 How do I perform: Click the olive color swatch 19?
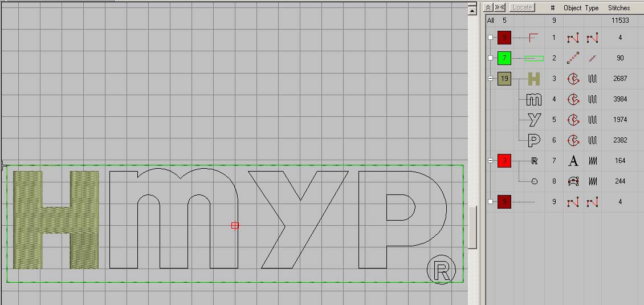(504, 79)
